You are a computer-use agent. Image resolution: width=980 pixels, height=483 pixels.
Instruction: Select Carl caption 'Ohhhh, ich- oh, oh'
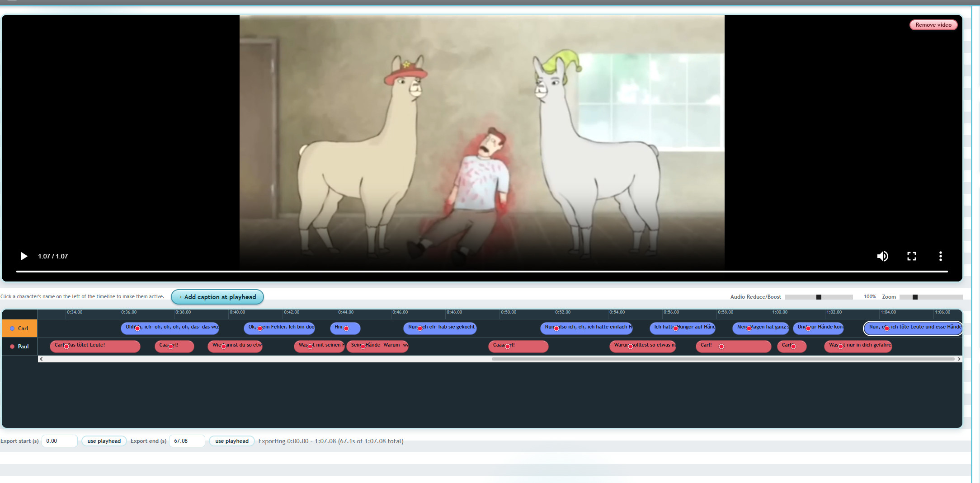tap(170, 328)
